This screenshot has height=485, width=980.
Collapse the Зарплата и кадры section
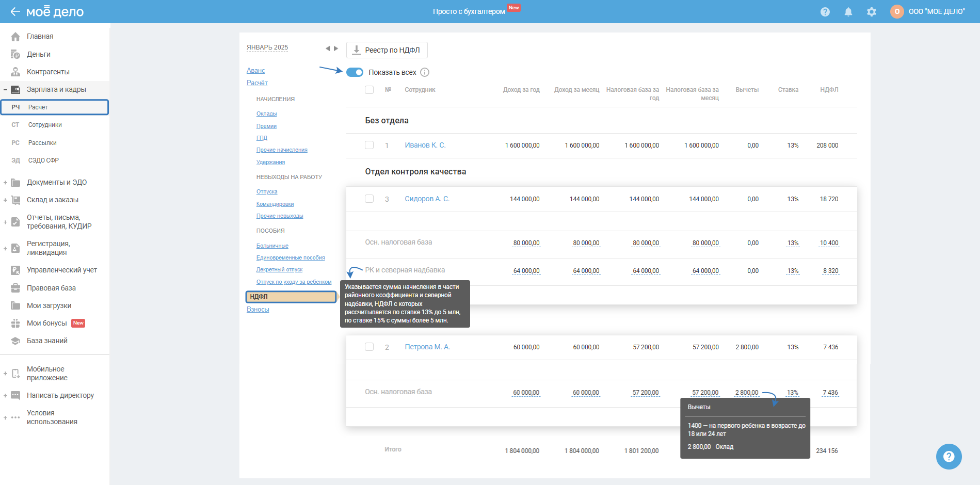point(5,90)
